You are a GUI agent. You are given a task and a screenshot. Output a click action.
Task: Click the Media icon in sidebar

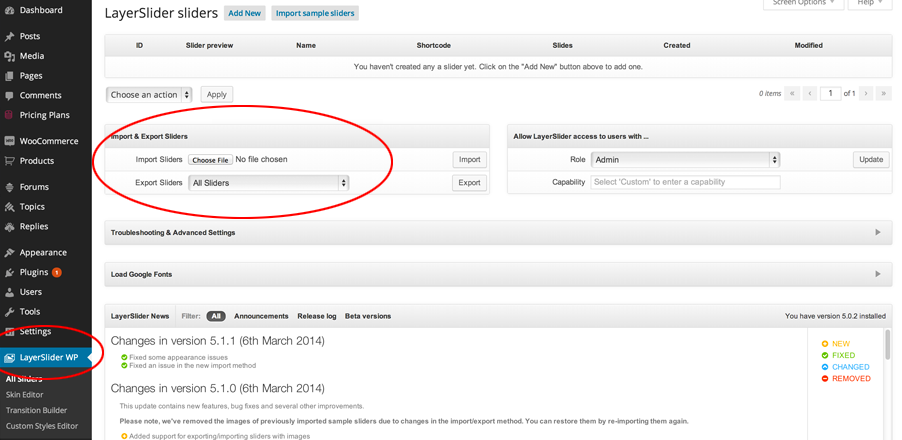[x=9, y=56]
